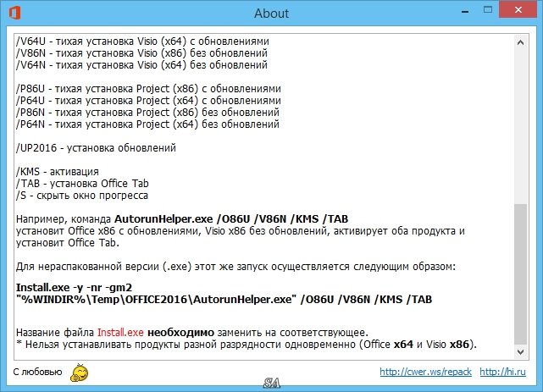Click the /P86N Project x86 line

[147, 112]
